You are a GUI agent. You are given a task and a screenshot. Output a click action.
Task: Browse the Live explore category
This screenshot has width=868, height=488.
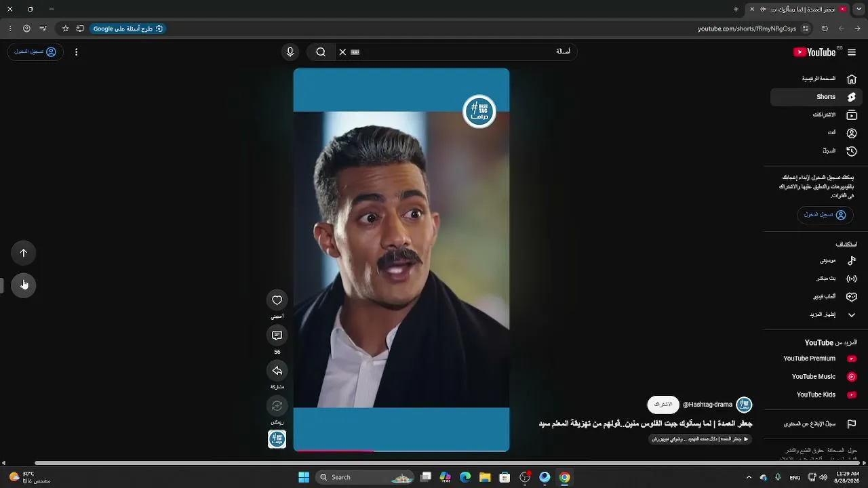pyautogui.click(x=816, y=279)
